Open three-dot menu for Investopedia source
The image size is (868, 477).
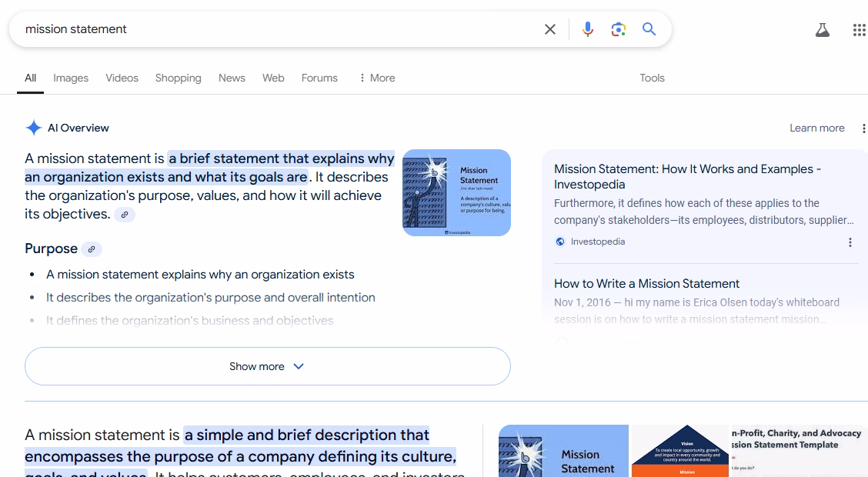pos(850,242)
